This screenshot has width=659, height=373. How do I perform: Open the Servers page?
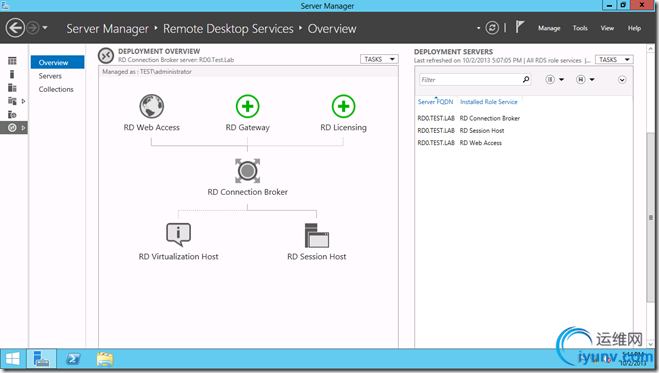tap(50, 76)
